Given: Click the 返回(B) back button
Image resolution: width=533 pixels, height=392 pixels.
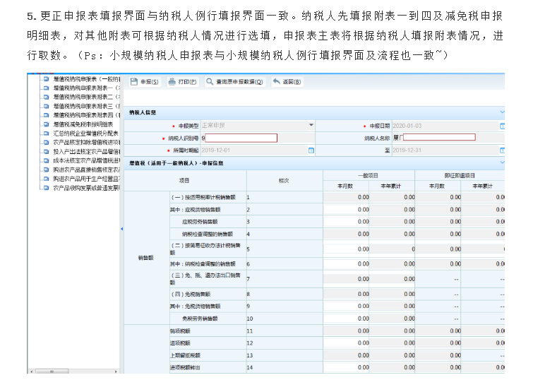Looking at the screenshot, I should [x=287, y=82].
